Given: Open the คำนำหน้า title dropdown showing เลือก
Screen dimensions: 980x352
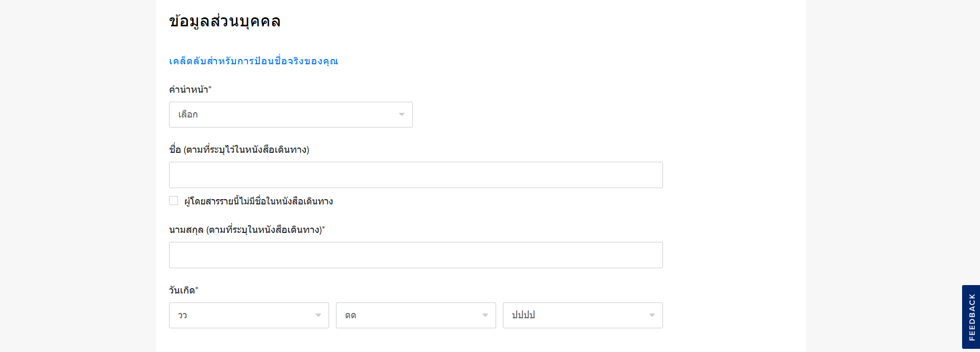Looking at the screenshot, I should pyautogui.click(x=290, y=114).
